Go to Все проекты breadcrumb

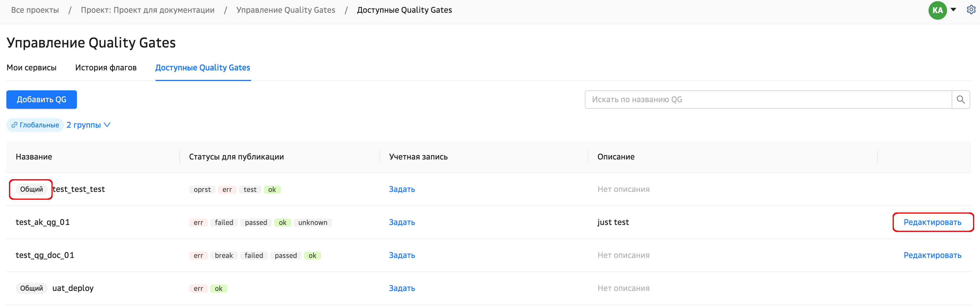pos(35,10)
